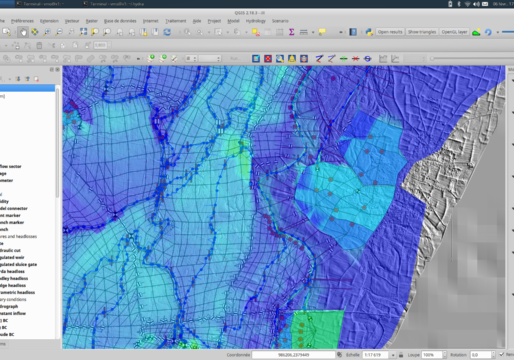Open the scale dropdown in status bar
The height and width of the screenshot is (360, 514).
(393, 355)
